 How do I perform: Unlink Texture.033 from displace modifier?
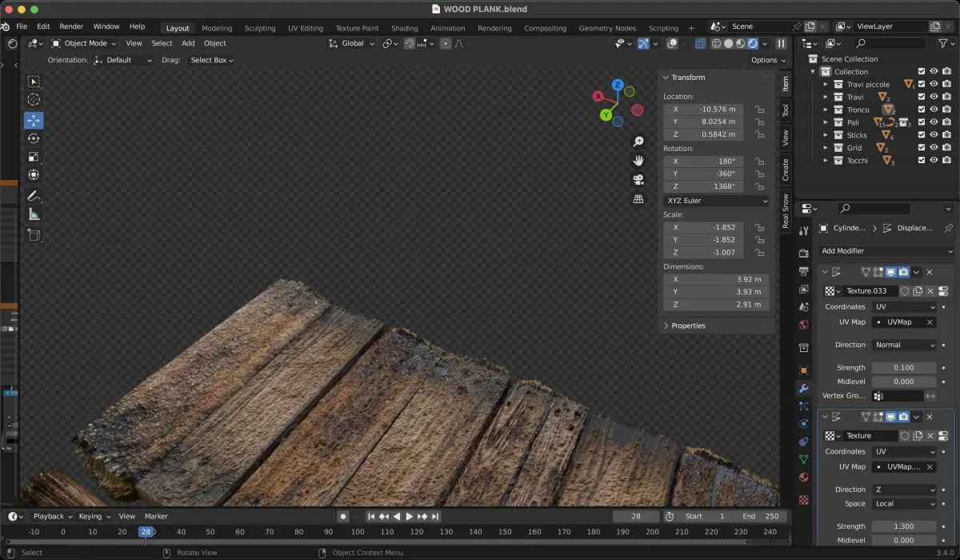(930, 291)
